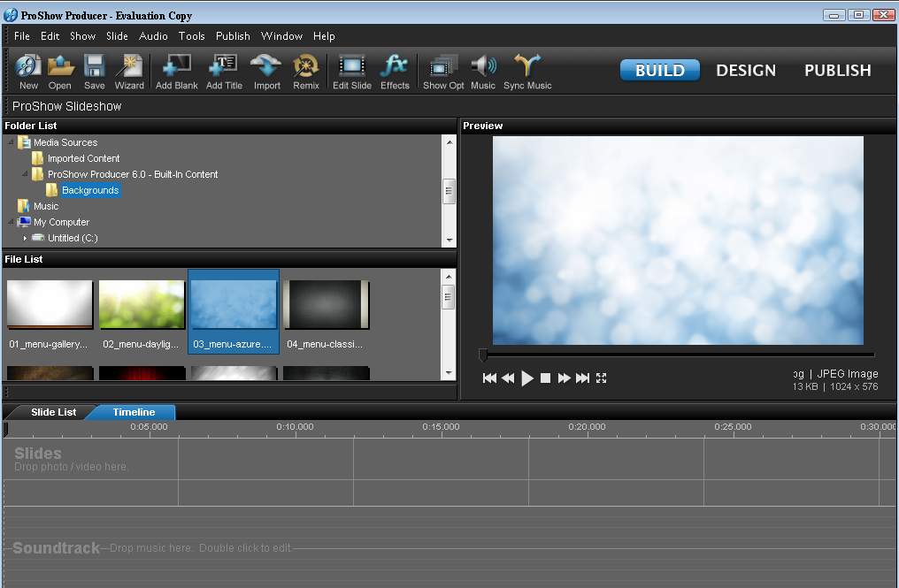Click the Import toolbar icon

266,72
